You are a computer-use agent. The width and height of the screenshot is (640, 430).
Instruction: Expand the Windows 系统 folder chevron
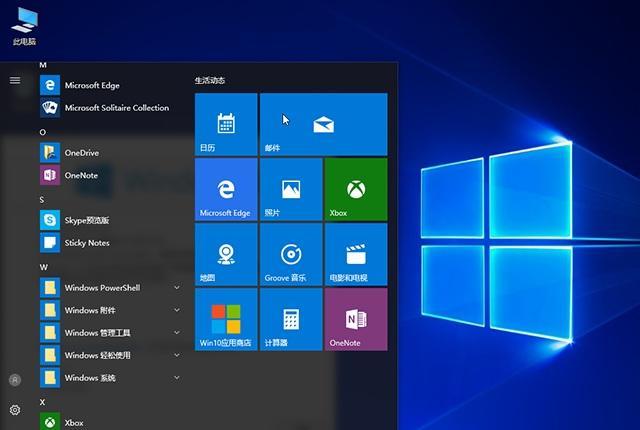click(177, 377)
